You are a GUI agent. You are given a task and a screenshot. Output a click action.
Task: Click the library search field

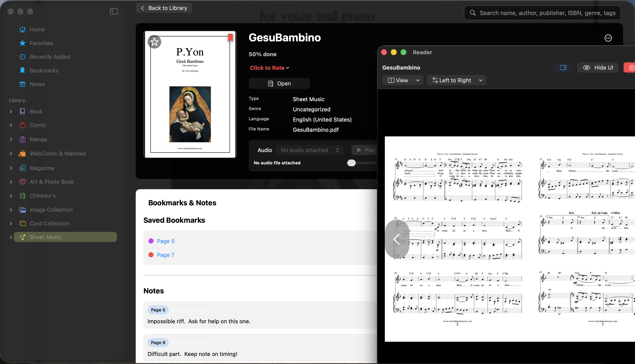542,13
